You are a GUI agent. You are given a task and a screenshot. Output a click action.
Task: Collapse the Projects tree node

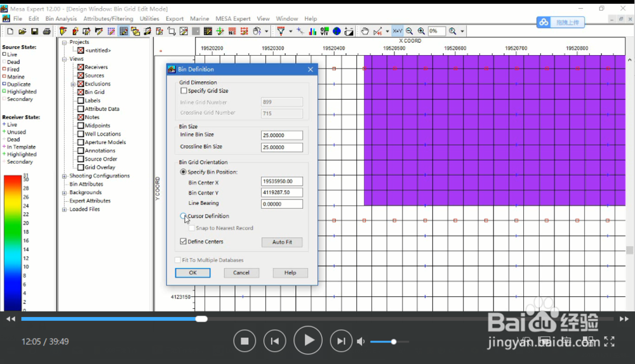[64, 42]
